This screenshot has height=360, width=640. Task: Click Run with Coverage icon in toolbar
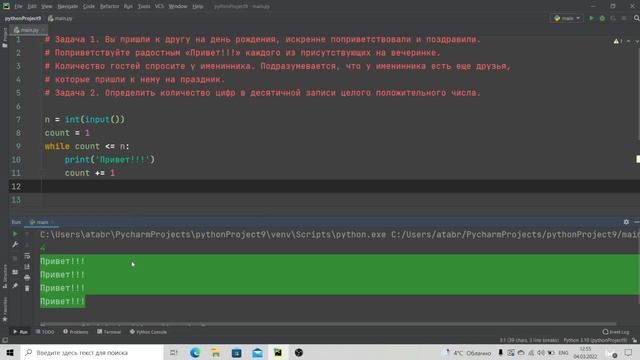[x=613, y=18]
